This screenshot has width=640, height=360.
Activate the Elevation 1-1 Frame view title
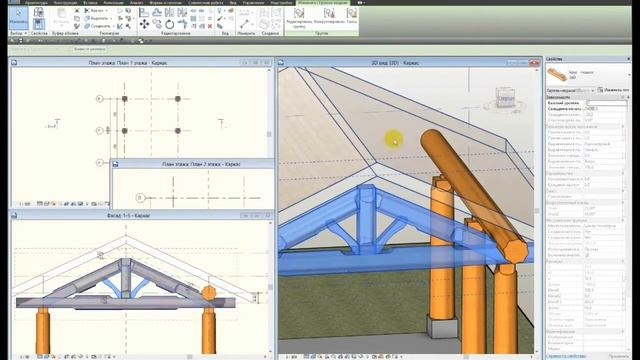[x=128, y=215]
